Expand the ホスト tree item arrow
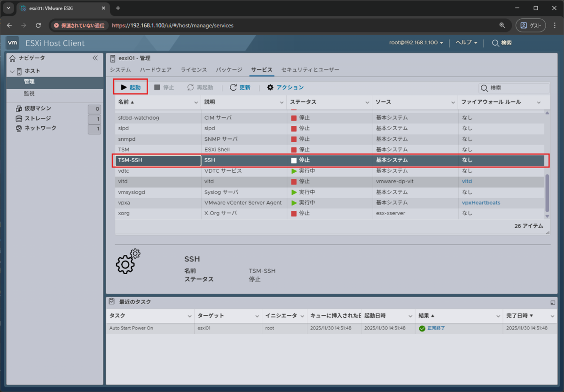Screen dimensions: 564x392 (x=11, y=71)
